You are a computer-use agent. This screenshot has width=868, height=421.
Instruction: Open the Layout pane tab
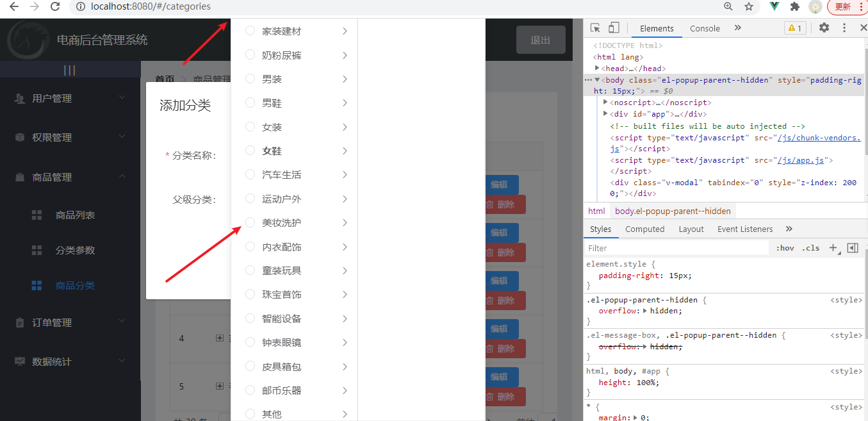point(691,229)
